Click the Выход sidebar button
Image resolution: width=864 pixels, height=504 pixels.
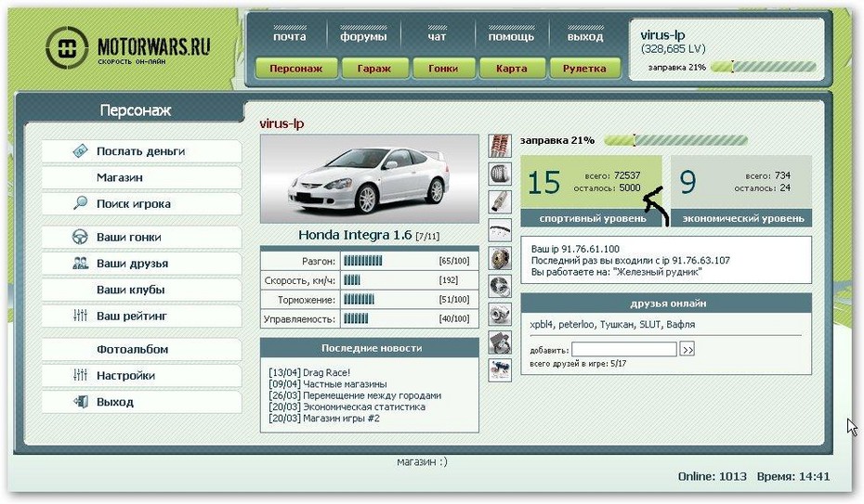point(141,402)
